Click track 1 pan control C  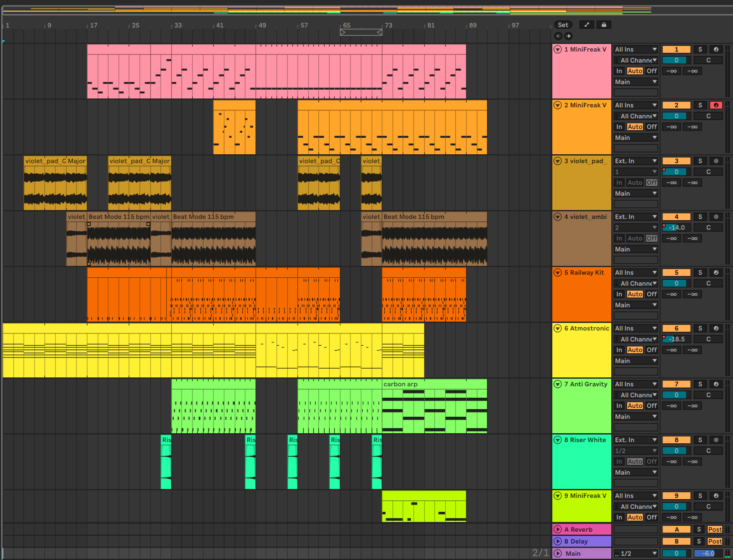tap(708, 60)
